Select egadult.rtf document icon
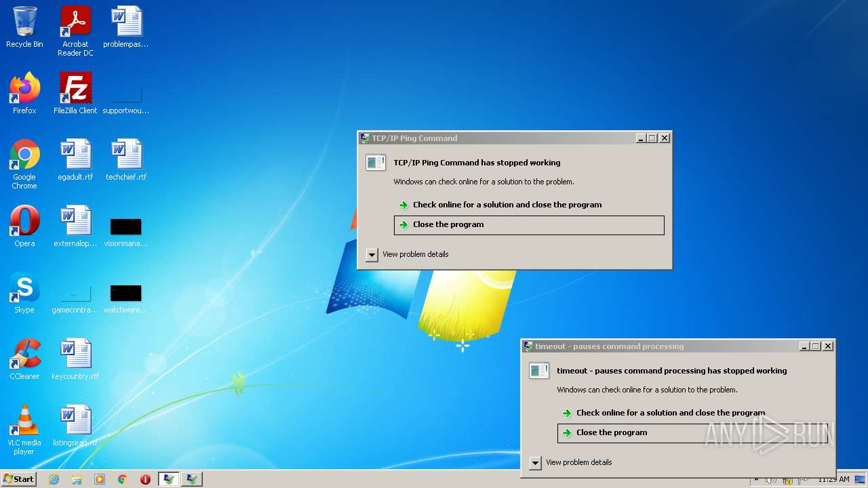The width and height of the screenshot is (868, 488). pyautogui.click(x=75, y=160)
